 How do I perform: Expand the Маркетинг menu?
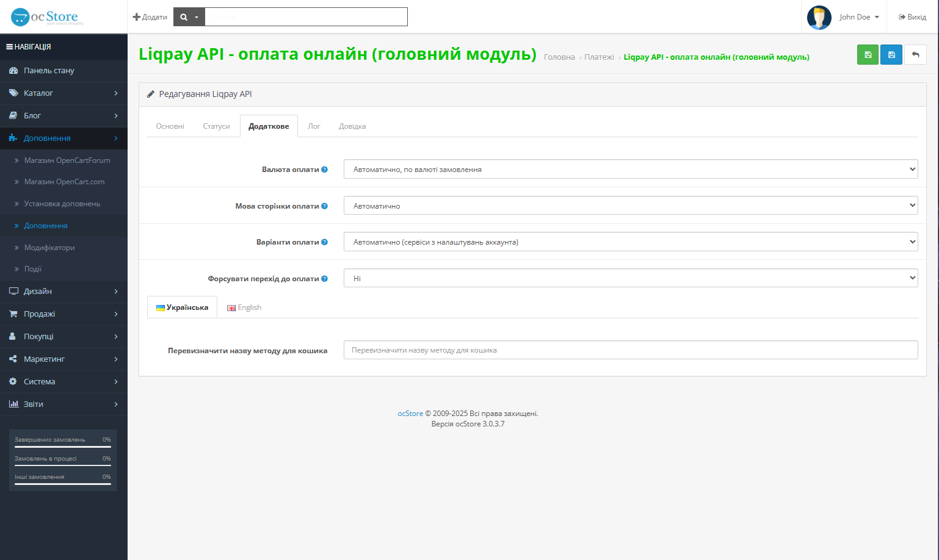[x=63, y=359]
